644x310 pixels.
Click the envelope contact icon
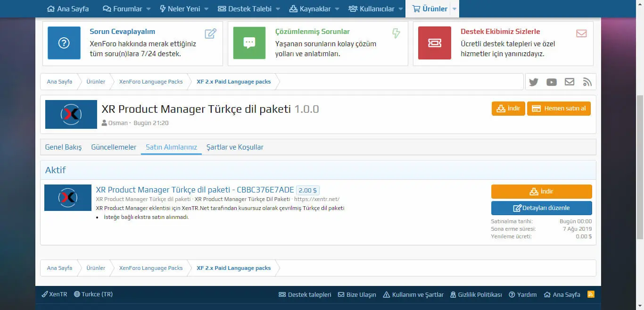coord(570,82)
